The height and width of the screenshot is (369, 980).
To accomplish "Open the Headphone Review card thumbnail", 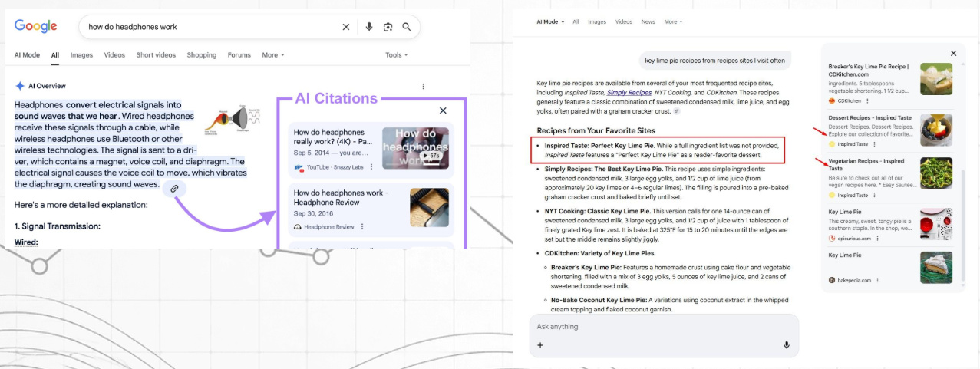I will [429, 207].
